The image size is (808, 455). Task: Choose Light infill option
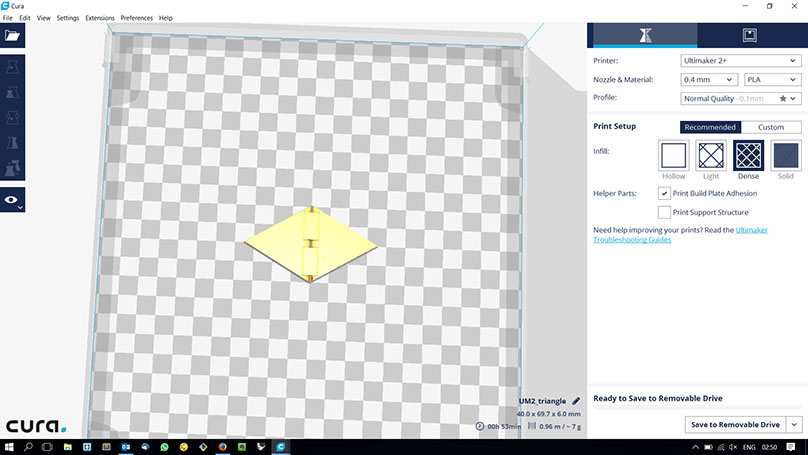click(x=711, y=155)
